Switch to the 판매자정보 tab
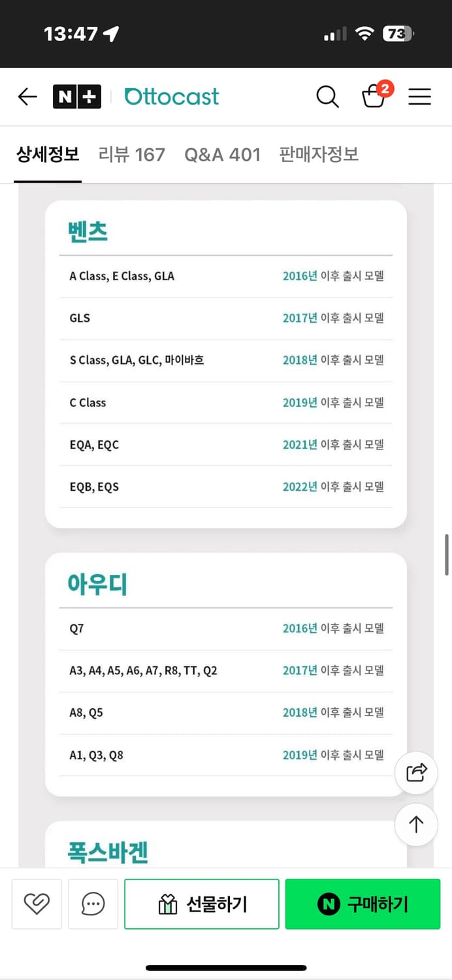Screen dimensions: 452x980 point(319,155)
